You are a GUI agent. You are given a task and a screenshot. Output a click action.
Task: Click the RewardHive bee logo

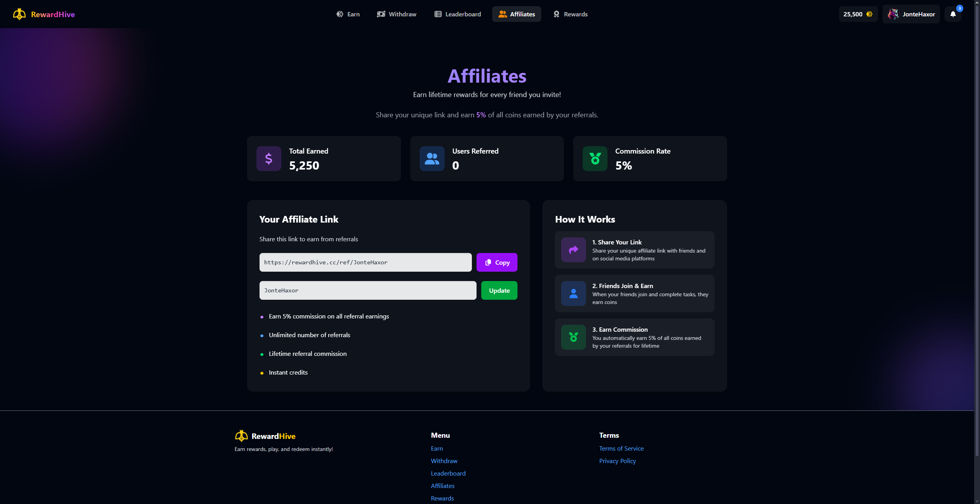click(x=19, y=14)
